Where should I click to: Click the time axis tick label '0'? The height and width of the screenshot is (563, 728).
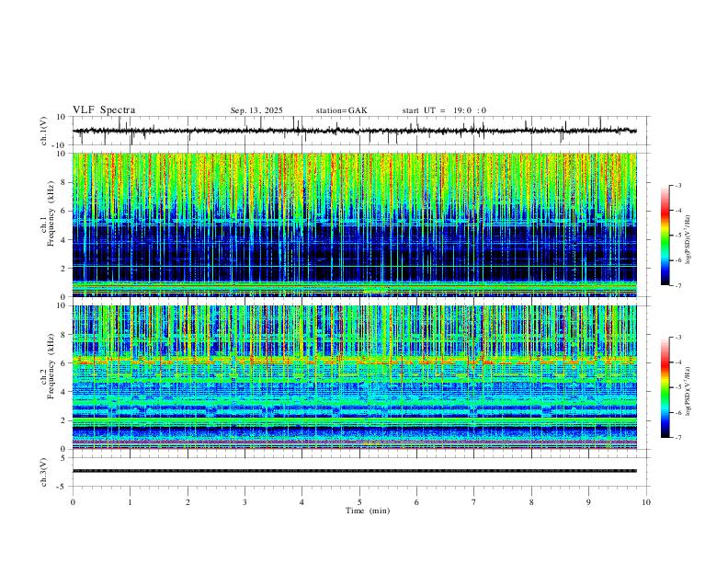(73, 502)
